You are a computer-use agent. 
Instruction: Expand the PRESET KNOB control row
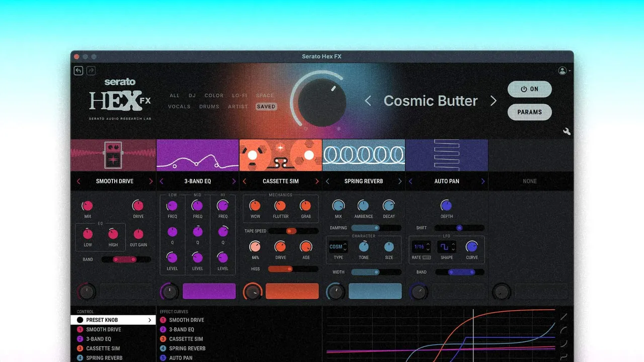113,320
